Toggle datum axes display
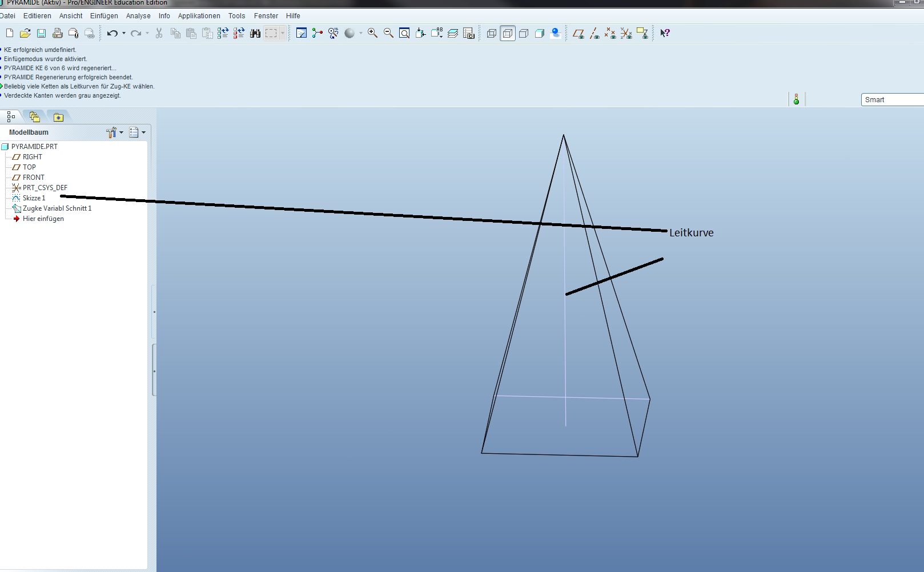Image resolution: width=924 pixels, height=572 pixels. pyautogui.click(x=594, y=33)
